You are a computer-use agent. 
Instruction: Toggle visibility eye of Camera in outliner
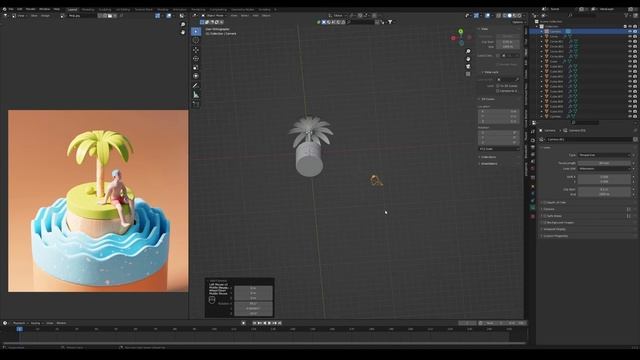point(630,31)
